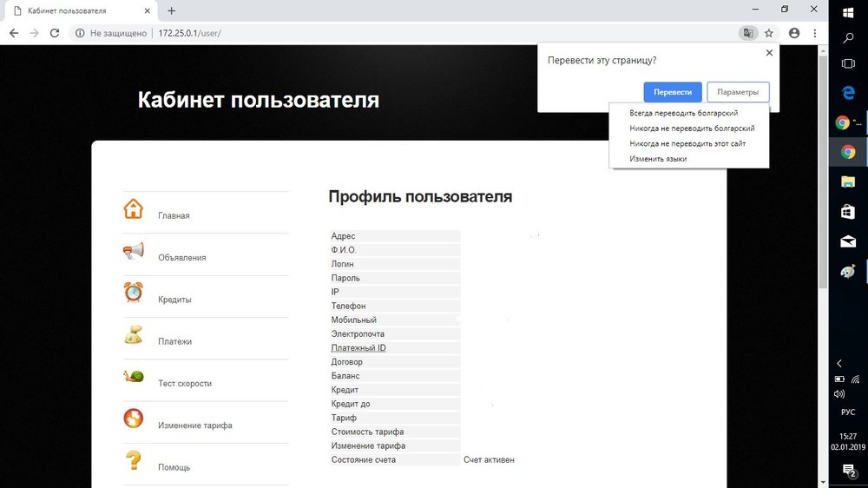Click the РУС language indicator
Viewport: 868px width, 488px height.
tap(848, 412)
